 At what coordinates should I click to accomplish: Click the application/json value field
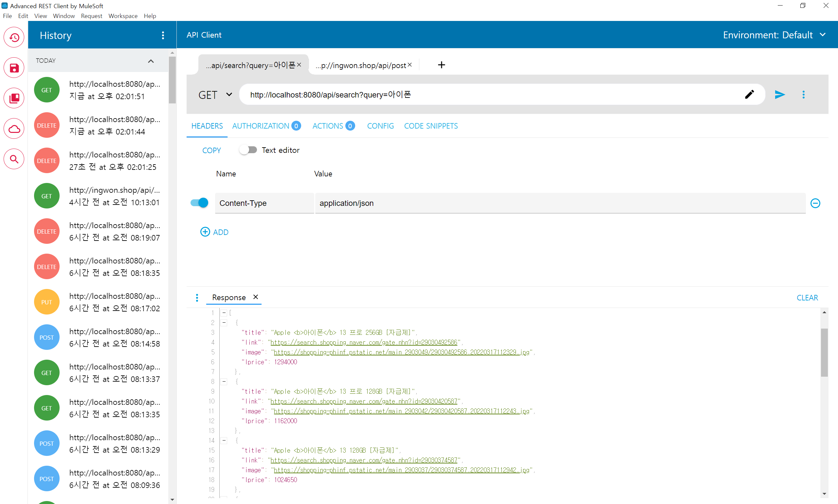pos(560,203)
